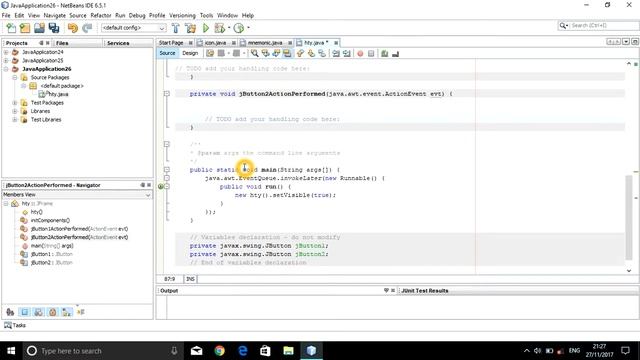Click the Open Project toolbar icon
This screenshot has width=640, height=360.
click(x=39, y=28)
